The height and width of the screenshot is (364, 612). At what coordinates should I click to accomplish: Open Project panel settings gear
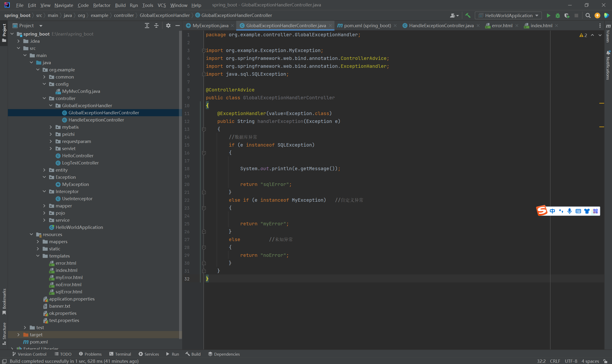click(x=168, y=26)
